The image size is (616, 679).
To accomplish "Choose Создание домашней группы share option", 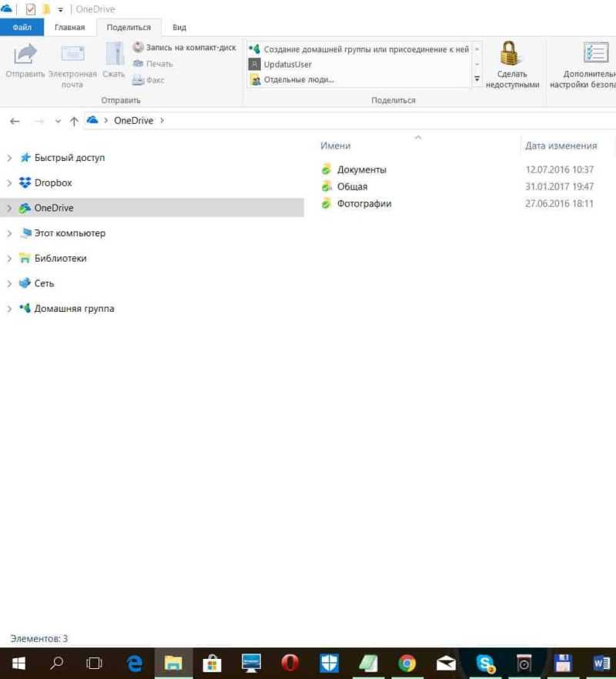I will pyautogui.click(x=359, y=49).
